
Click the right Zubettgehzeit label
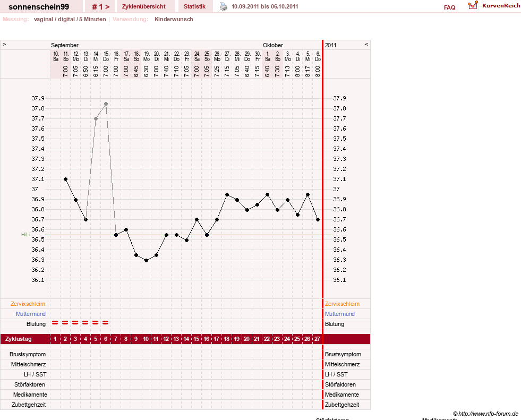point(342,405)
